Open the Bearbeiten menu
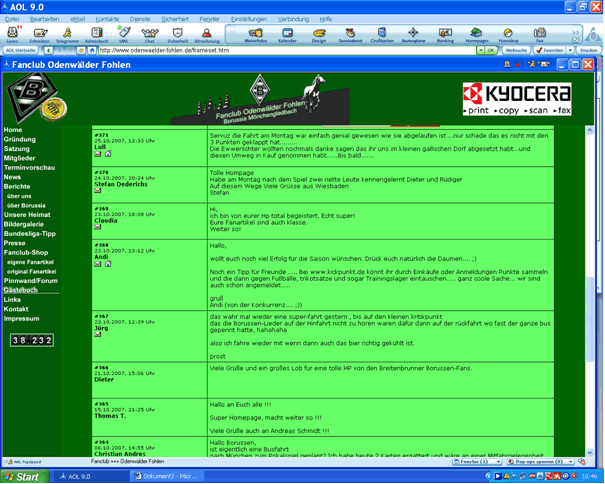This screenshot has height=484, width=605. (44, 19)
